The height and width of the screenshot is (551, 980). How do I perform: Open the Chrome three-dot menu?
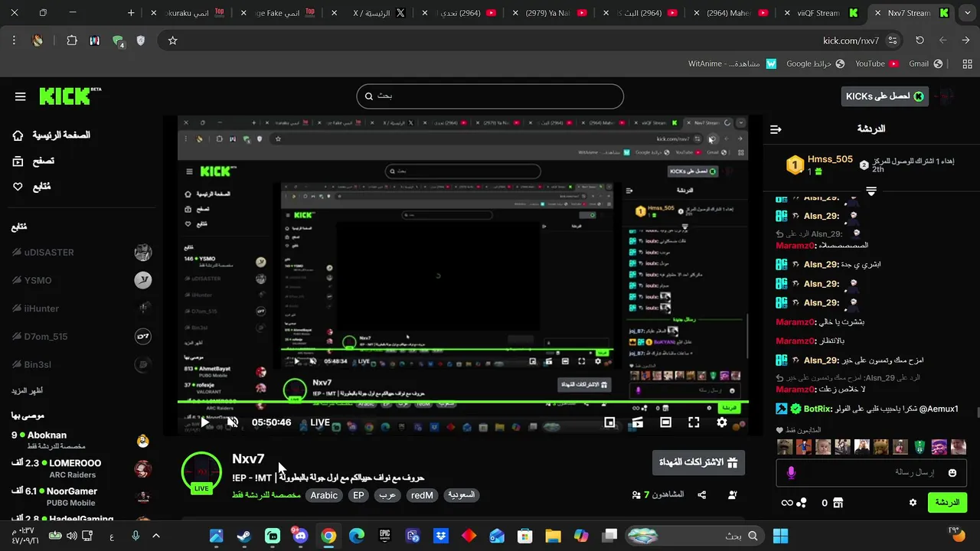point(14,41)
